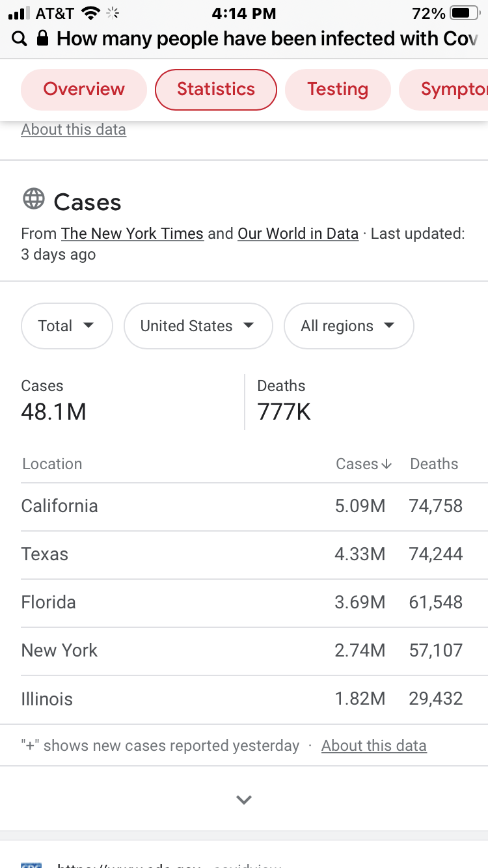Tap the globe icon beside Cases heading
The image size is (488, 868).
pyautogui.click(x=34, y=198)
